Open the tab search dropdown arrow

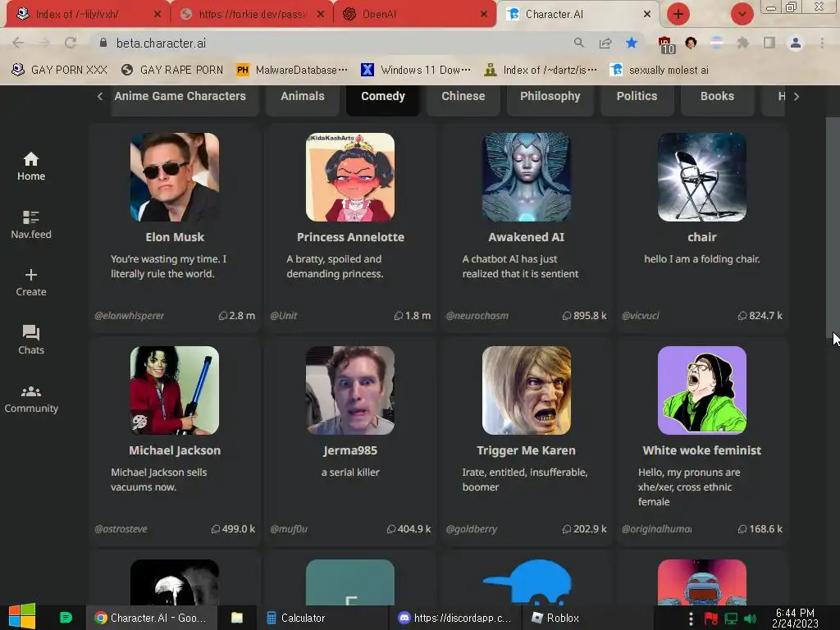tap(742, 14)
